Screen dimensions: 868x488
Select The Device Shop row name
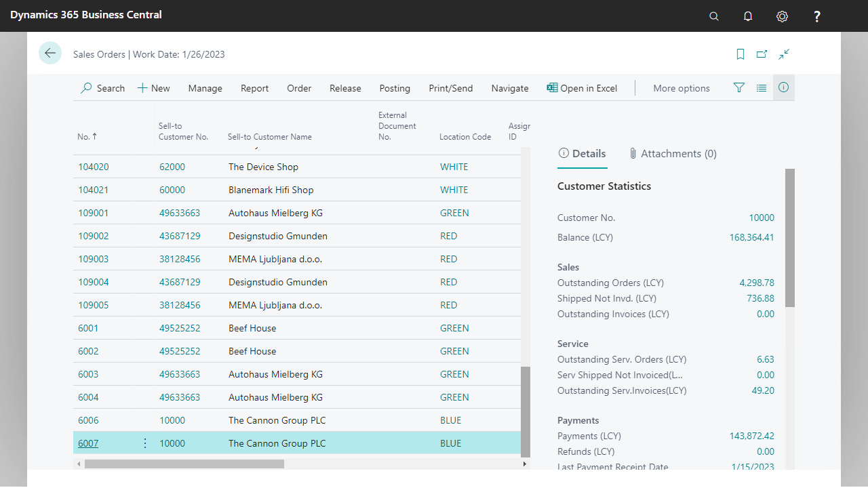pos(264,167)
